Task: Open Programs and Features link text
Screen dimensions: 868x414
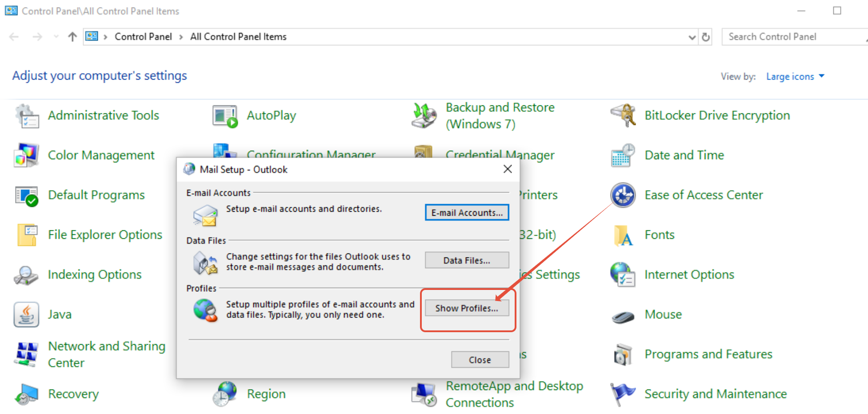Action: coord(708,354)
